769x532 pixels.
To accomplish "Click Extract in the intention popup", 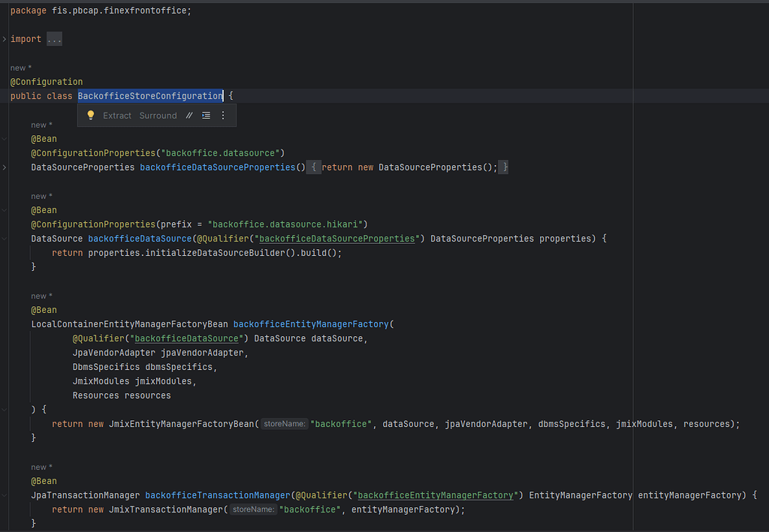I will (117, 115).
